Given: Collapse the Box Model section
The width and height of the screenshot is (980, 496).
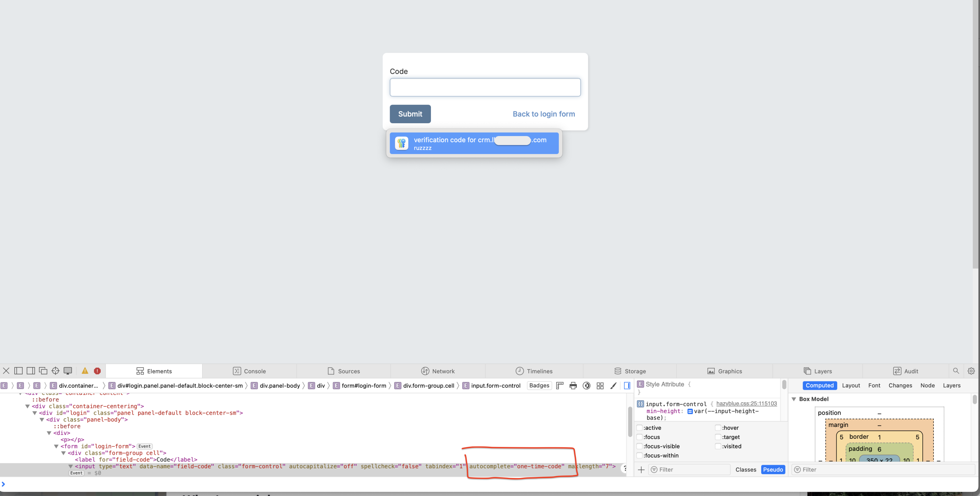Looking at the screenshot, I should click(794, 399).
